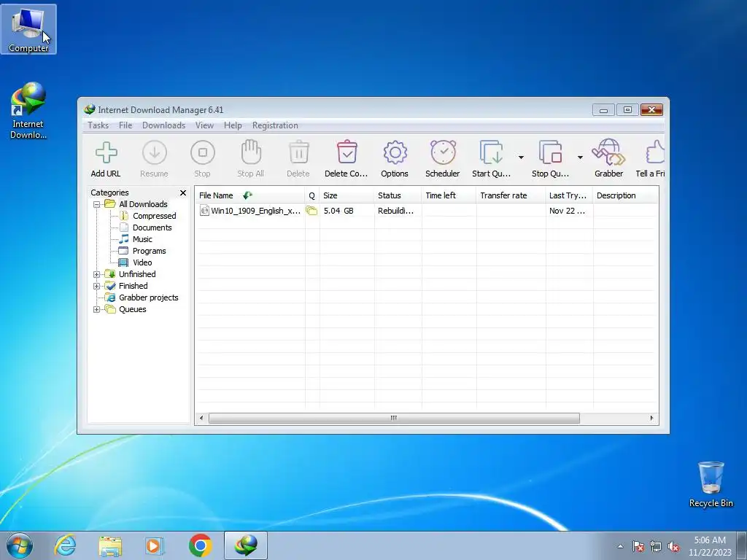Viewport: 747px width, 560px height.
Task: Expand the Queues tree node
Action: pos(97,309)
